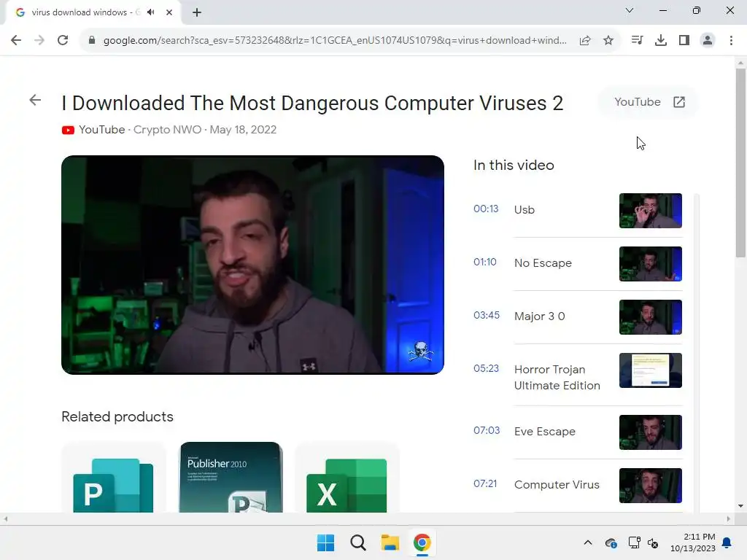Open taskbar Search magnifier

coord(357,542)
